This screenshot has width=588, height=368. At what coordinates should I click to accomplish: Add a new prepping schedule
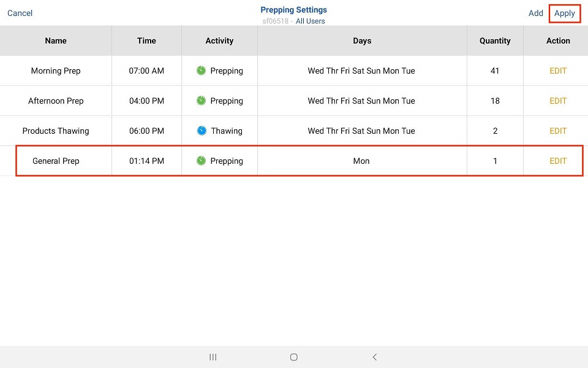535,13
